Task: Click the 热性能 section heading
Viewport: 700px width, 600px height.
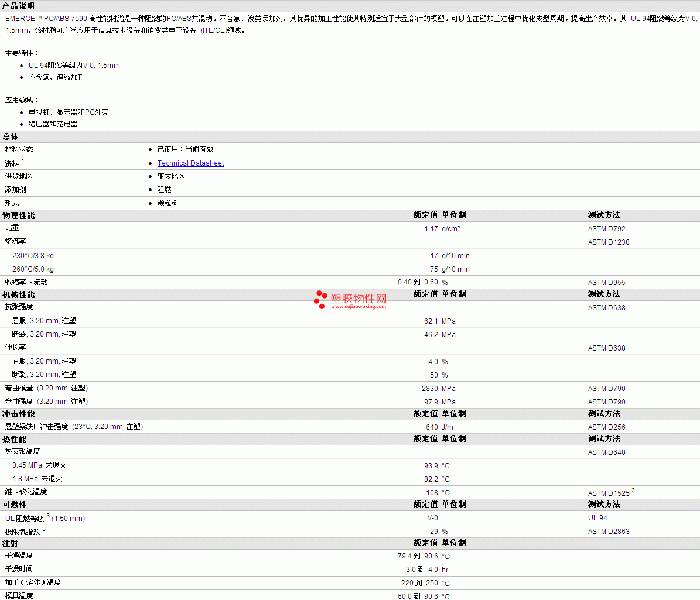Action: 14,440
